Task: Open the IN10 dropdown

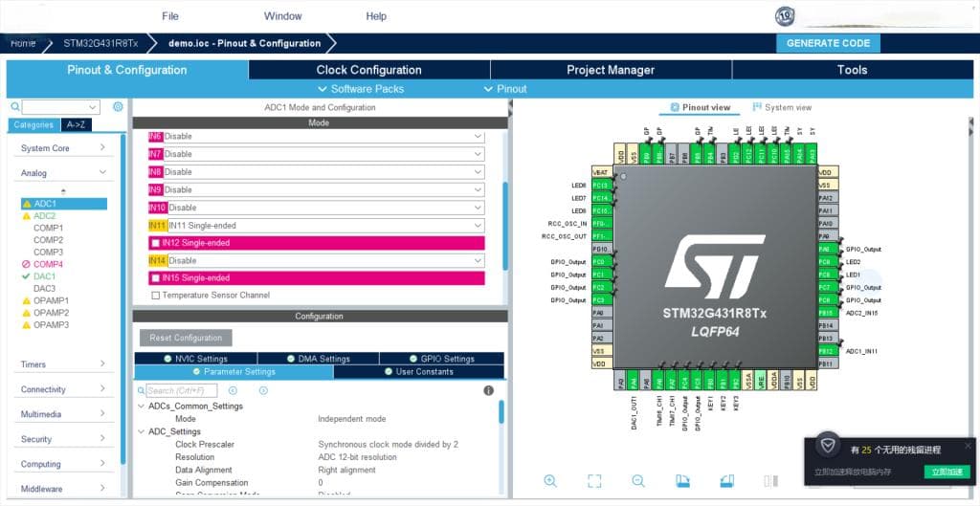Action: pos(478,208)
